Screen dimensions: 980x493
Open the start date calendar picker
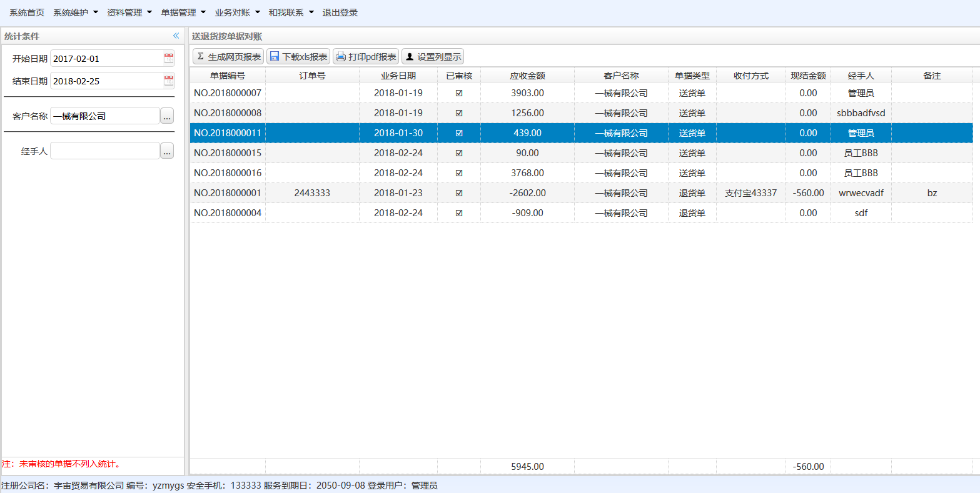tap(169, 58)
